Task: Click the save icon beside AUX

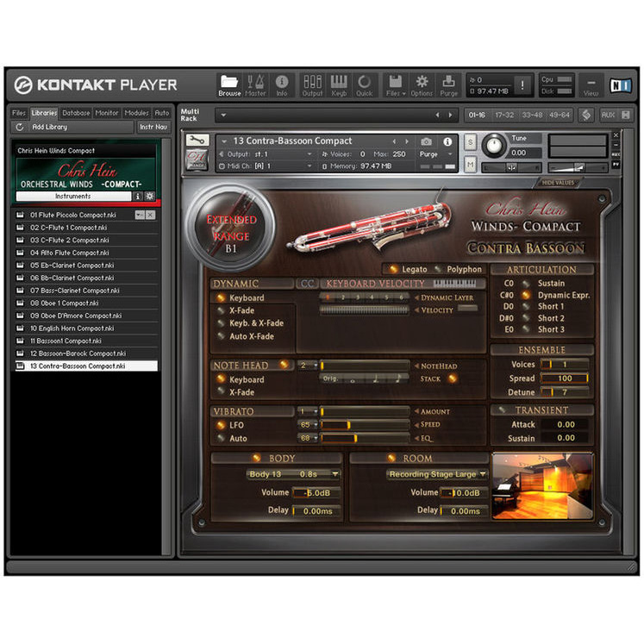Action: point(625,115)
